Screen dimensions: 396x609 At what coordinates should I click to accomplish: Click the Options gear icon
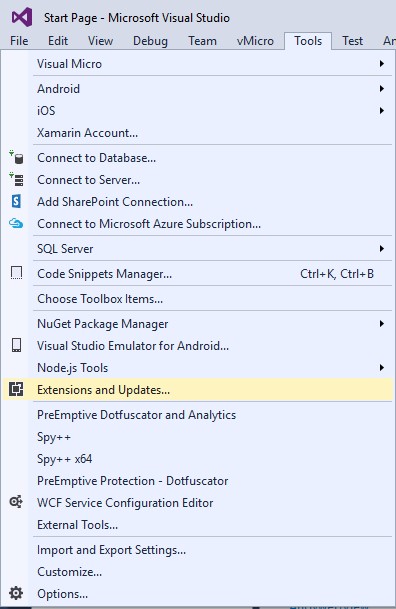pos(16,593)
